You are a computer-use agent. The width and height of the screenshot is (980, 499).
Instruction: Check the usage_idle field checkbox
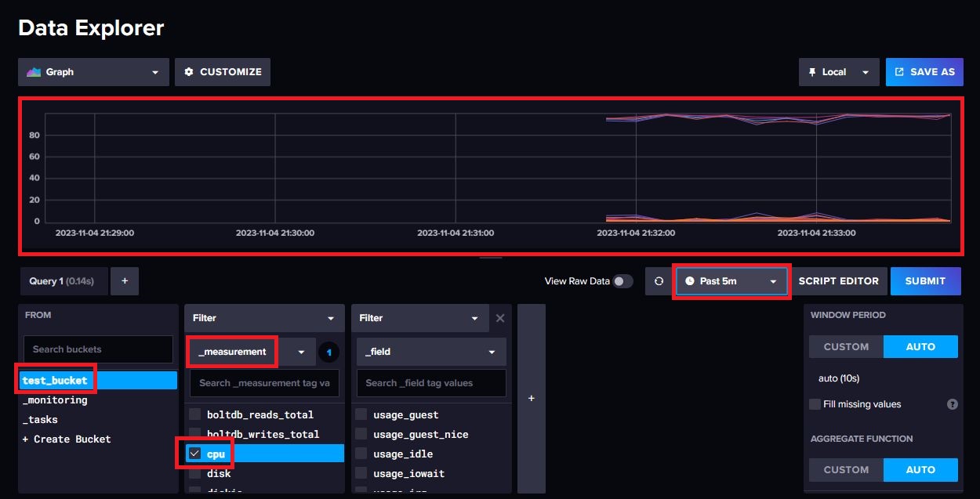361,454
